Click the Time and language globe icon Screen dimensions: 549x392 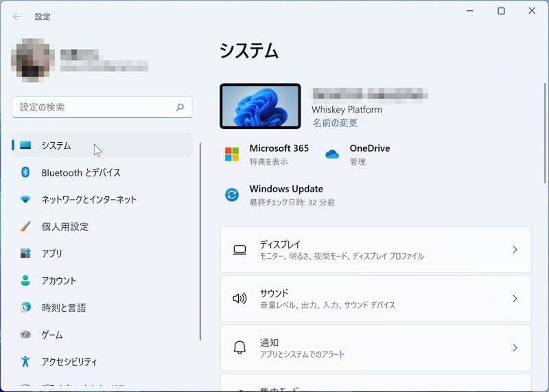pos(25,308)
